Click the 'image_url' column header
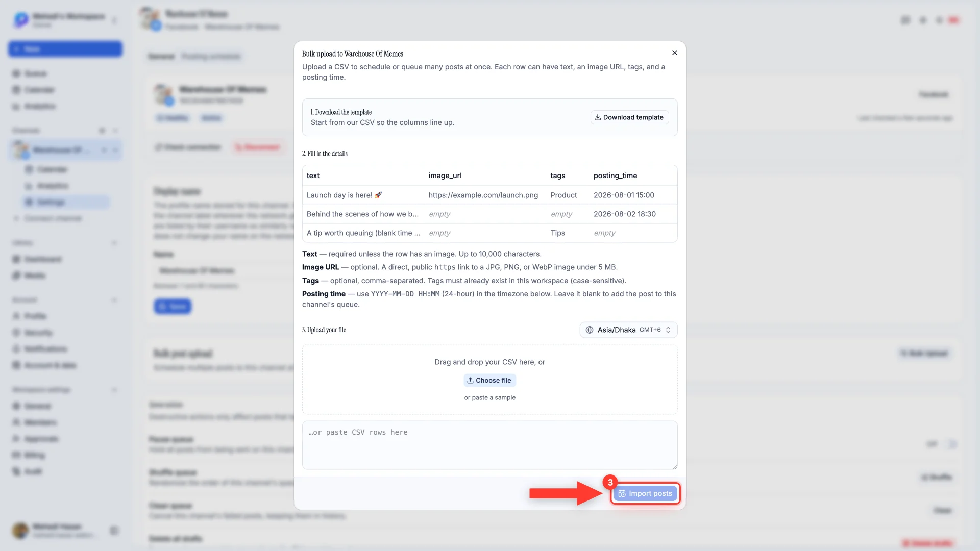Image resolution: width=980 pixels, height=551 pixels. point(445,176)
